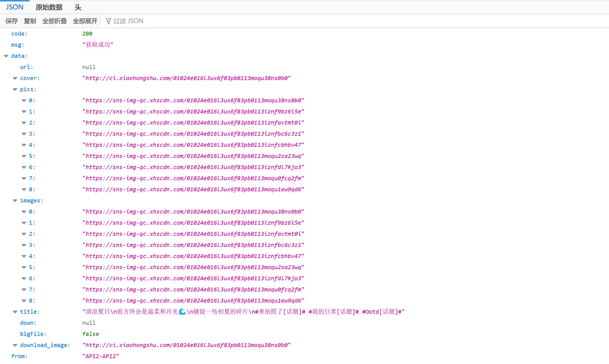Image resolution: width=609 pixels, height=364 pixels.
Task: Expand all nodes with 全部展开
Action: tap(85, 21)
